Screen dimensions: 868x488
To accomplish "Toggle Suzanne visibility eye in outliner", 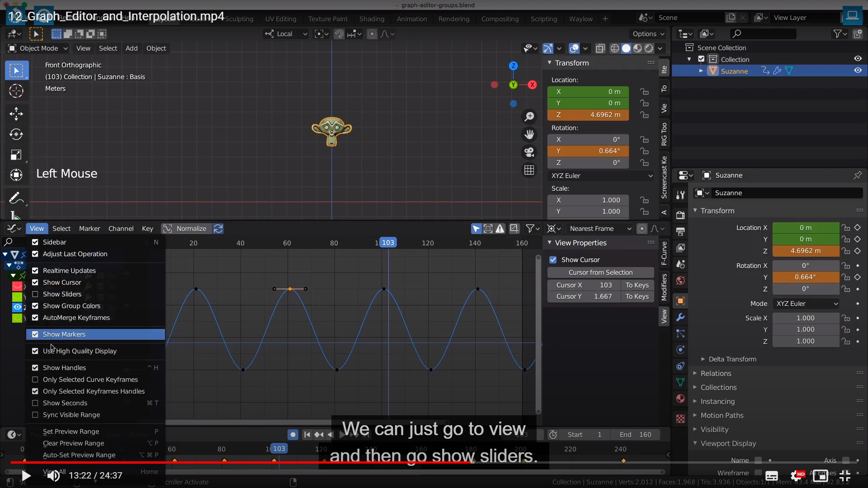I will coord(858,70).
